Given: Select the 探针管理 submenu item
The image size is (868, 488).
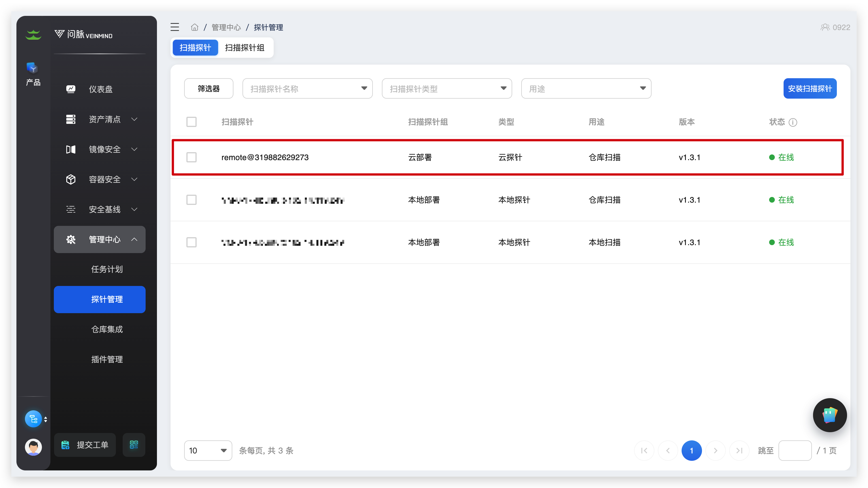Looking at the screenshot, I should [x=100, y=299].
